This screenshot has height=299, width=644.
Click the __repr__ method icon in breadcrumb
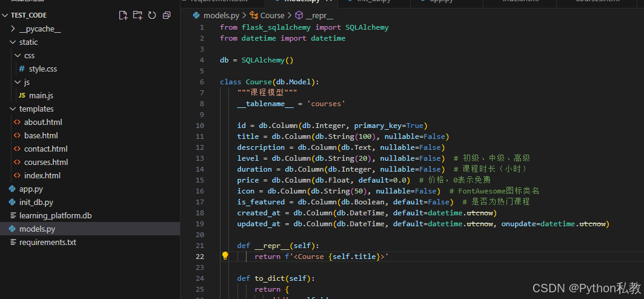click(x=299, y=16)
